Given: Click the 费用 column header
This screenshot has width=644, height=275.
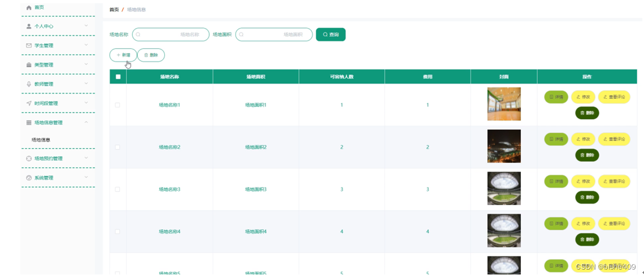Looking at the screenshot, I should tap(428, 77).
